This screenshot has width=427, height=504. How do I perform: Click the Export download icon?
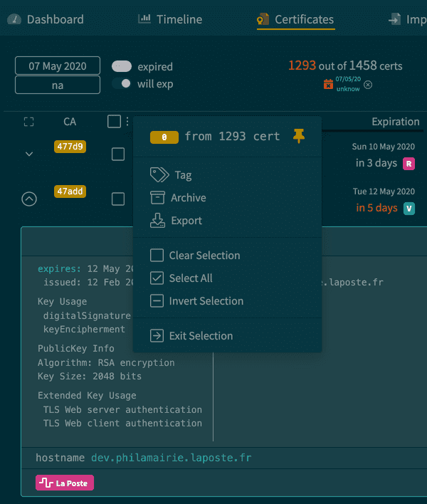(x=157, y=221)
